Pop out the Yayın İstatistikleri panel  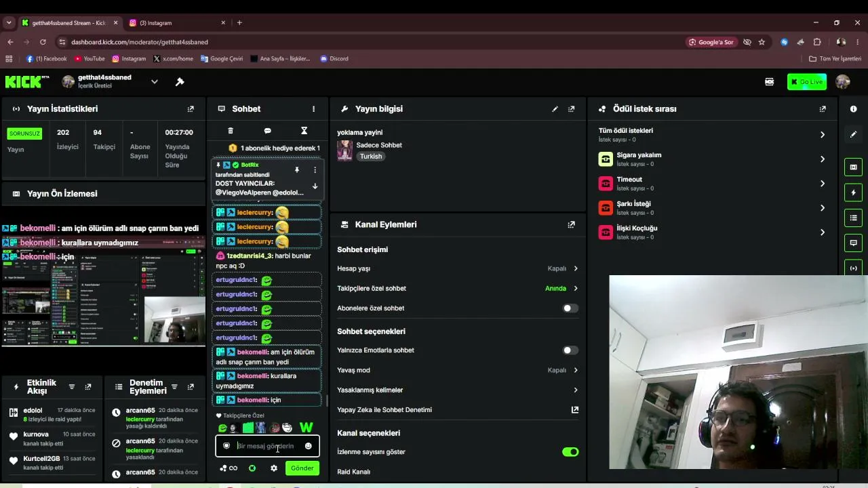pos(191,108)
